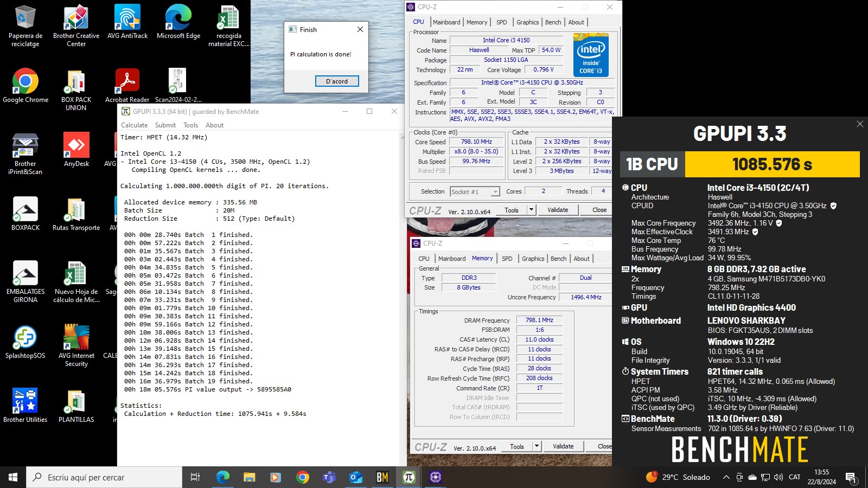Image resolution: width=868 pixels, height=488 pixels.
Task: Open Paperera de reciclatge desktop icon
Action: 25,25
